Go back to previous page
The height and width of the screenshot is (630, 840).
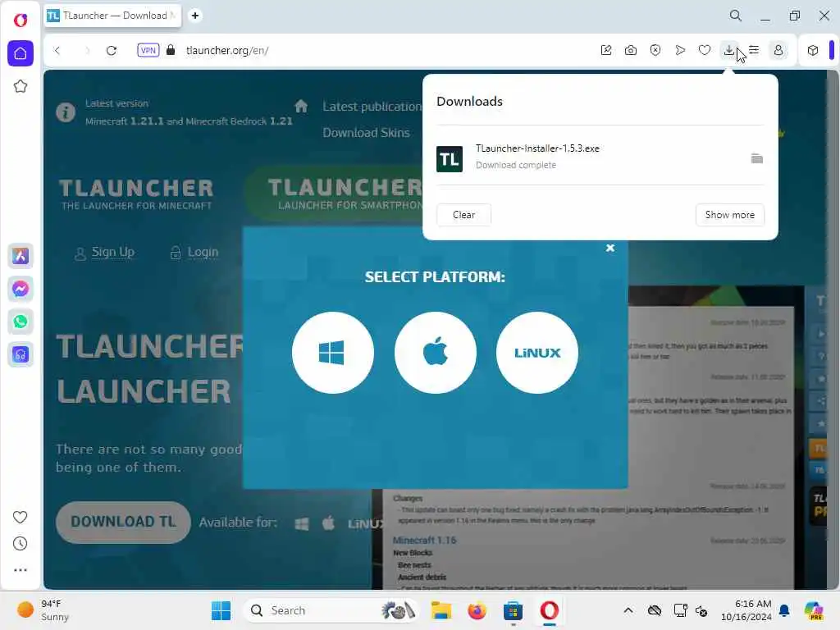(x=57, y=50)
